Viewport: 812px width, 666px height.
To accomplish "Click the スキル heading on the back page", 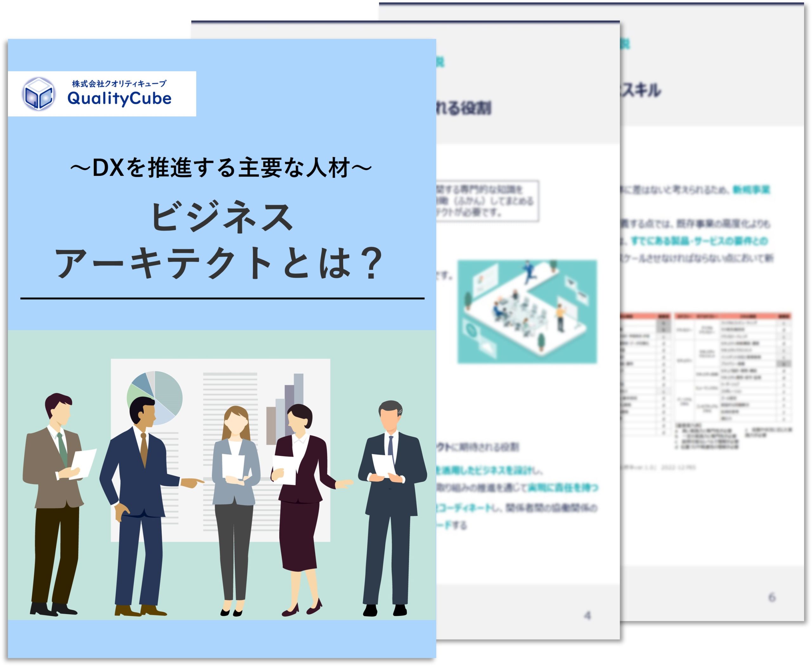I will (641, 90).
